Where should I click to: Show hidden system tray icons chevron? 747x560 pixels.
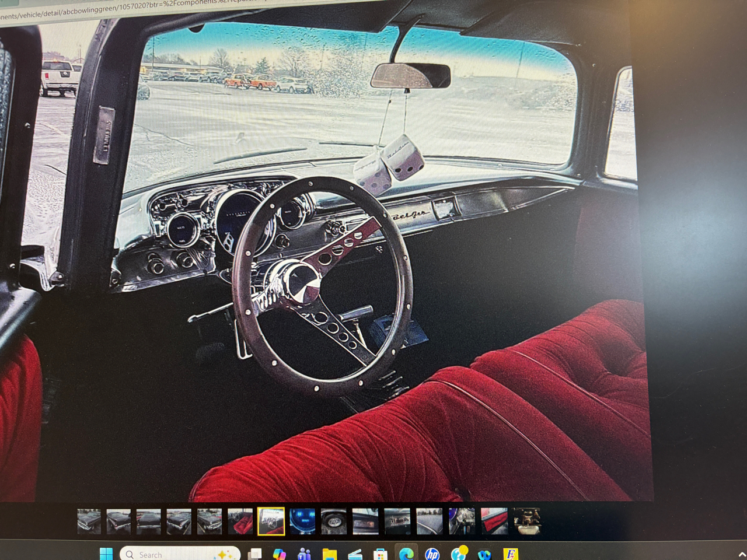pos(742,554)
